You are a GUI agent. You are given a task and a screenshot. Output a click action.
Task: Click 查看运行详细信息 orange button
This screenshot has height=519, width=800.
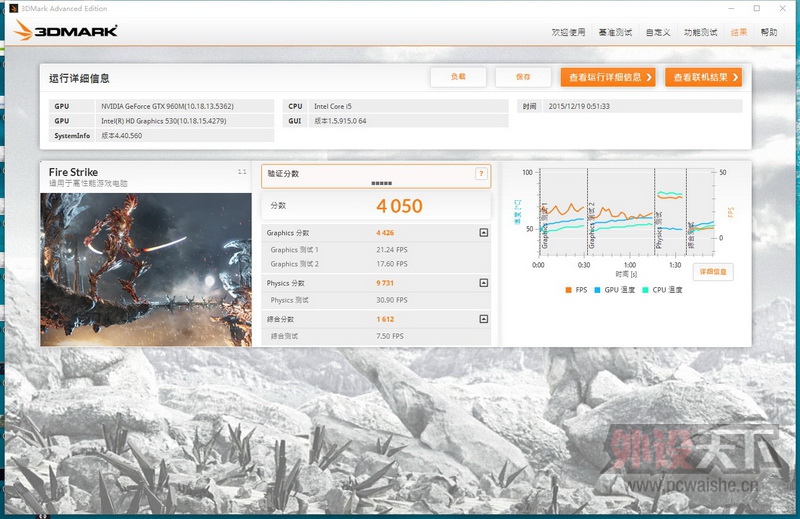(608, 77)
